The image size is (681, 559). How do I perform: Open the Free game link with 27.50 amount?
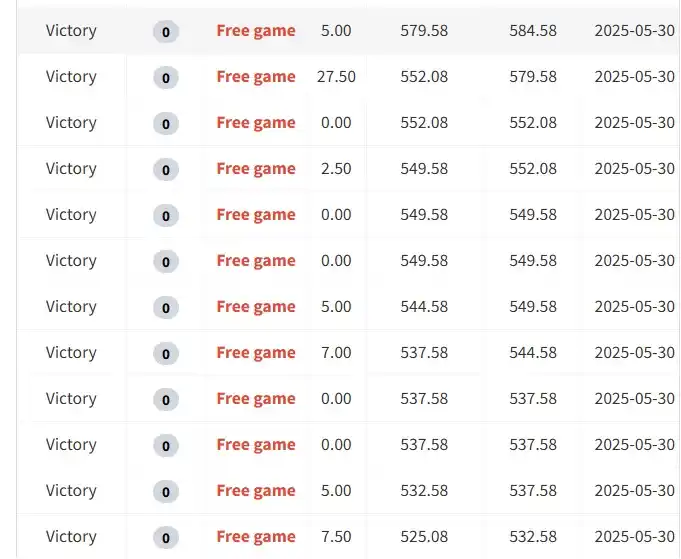click(256, 77)
